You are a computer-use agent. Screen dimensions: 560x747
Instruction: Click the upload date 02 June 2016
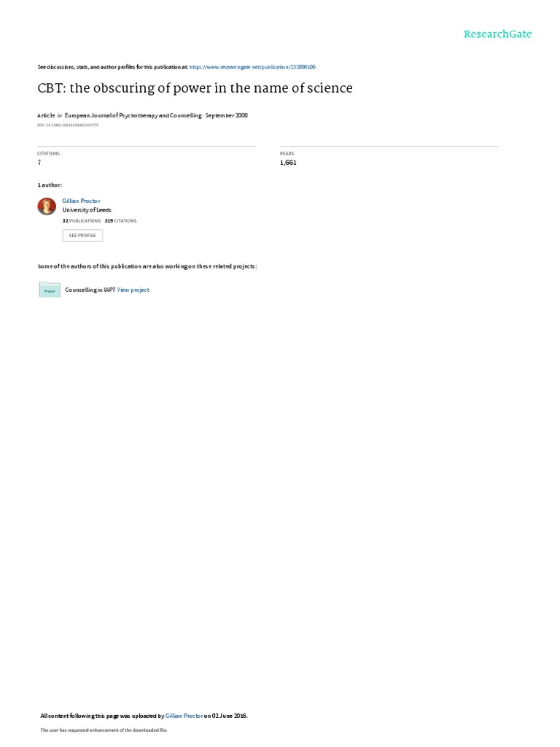point(230,716)
